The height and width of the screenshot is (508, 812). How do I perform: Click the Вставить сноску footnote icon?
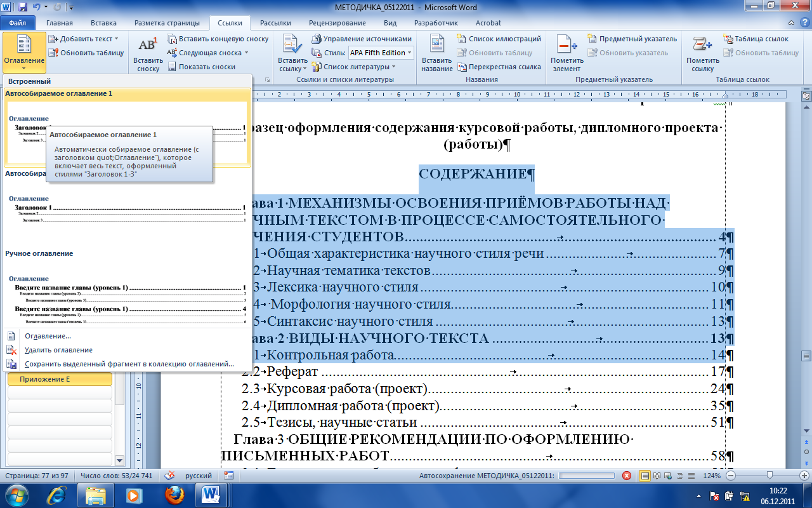(148, 53)
